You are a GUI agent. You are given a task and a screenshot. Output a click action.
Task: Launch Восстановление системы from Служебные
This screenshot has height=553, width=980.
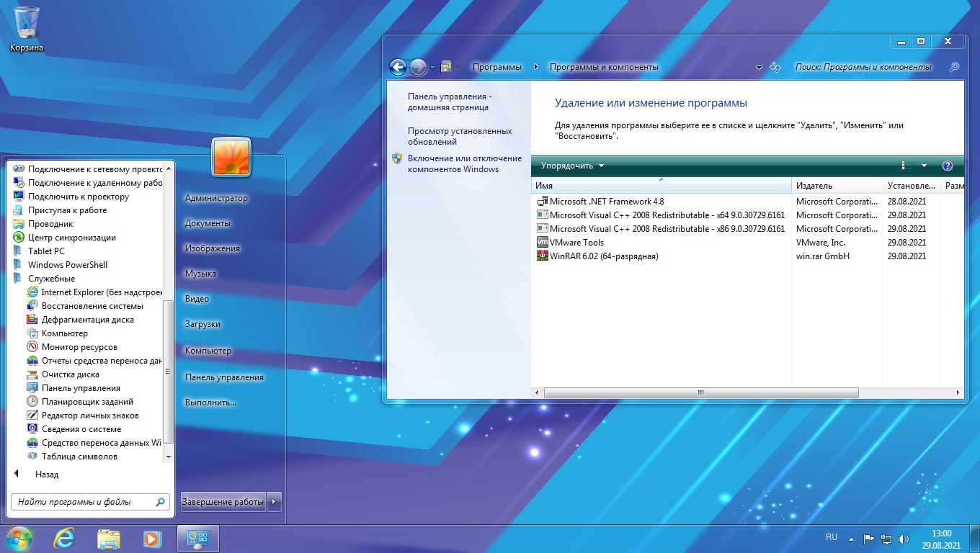pos(85,306)
